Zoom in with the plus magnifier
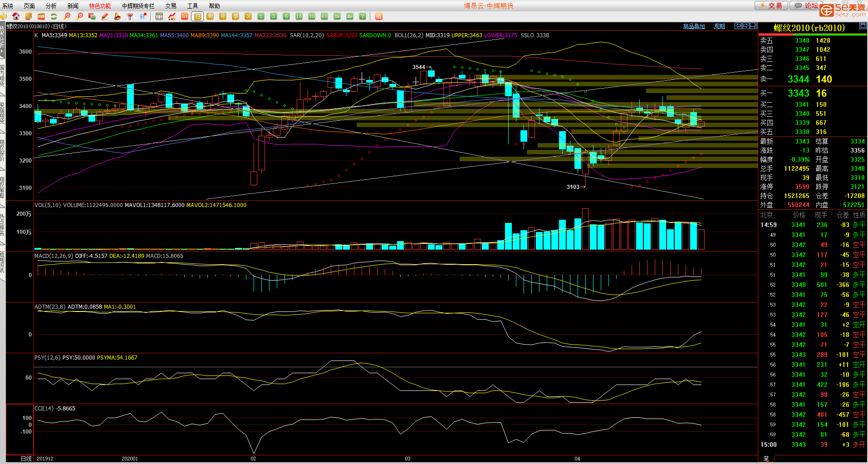 click(67, 16)
